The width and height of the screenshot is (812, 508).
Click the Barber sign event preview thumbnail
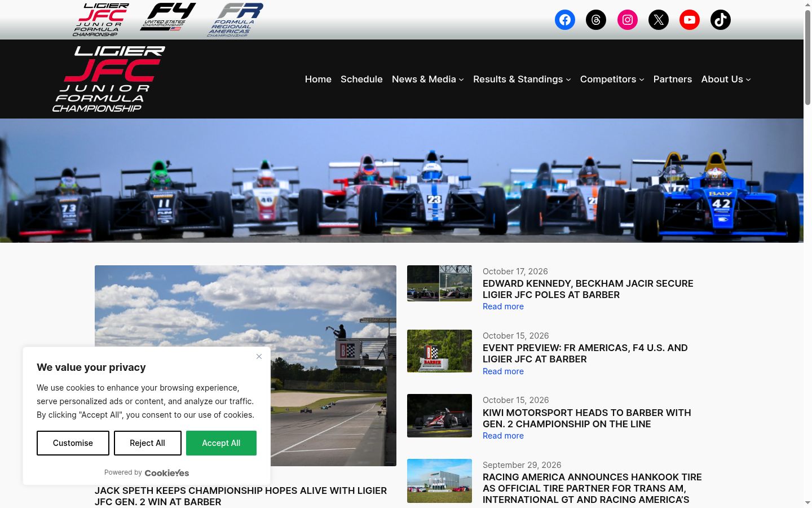click(439, 351)
